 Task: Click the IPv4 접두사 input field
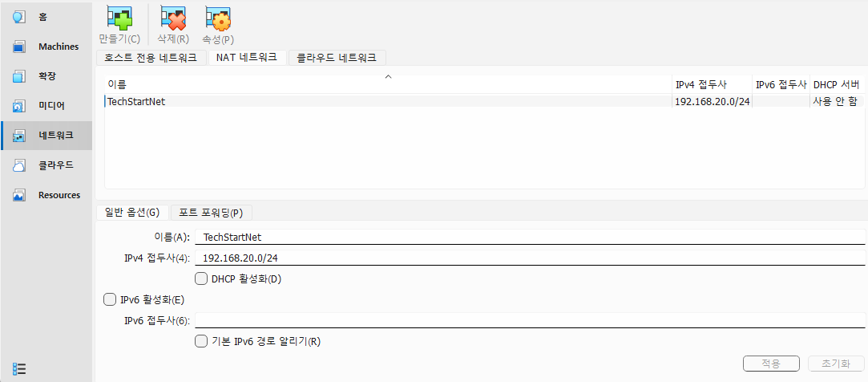click(x=530, y=258)
